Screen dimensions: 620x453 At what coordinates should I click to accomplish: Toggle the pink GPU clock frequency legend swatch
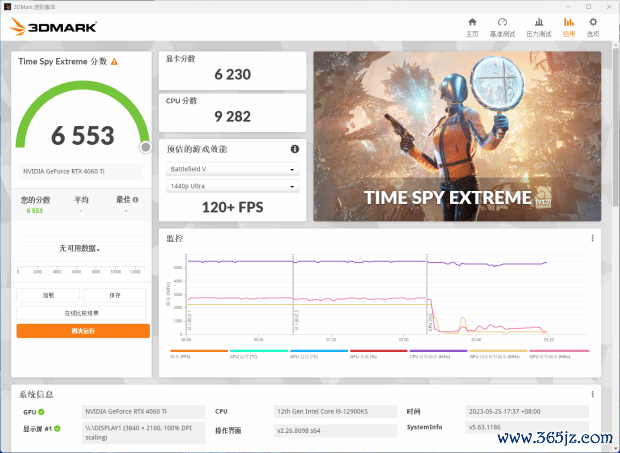click(x=560, y=351)
